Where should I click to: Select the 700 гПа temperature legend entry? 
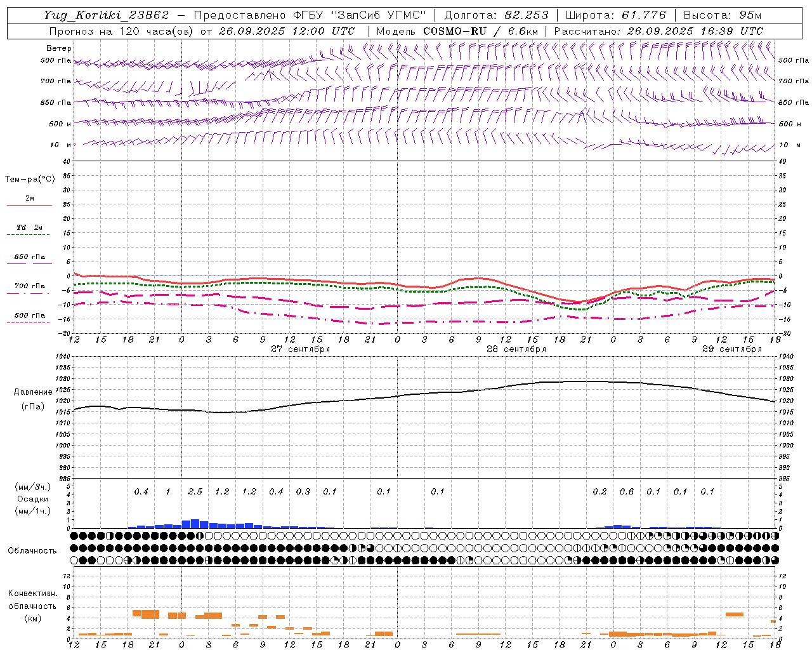30,286
